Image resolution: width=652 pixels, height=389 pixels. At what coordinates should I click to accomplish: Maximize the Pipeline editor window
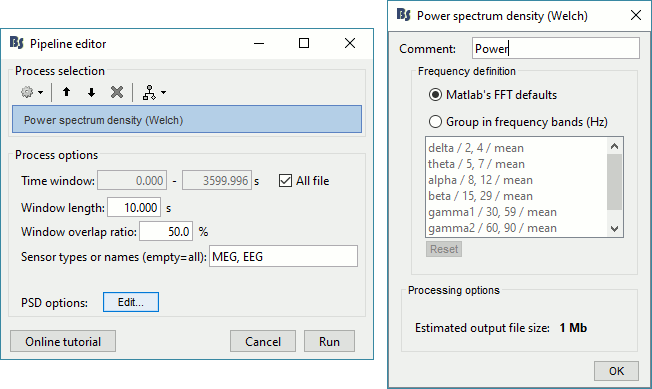(x=304, y=43)
